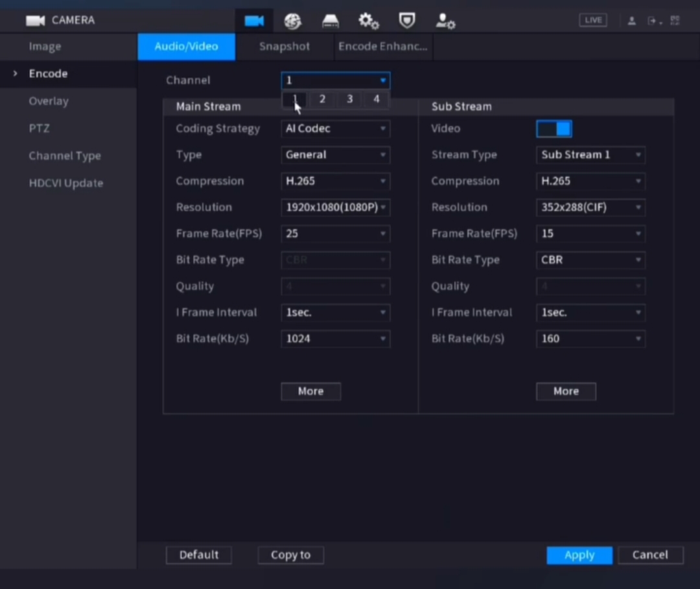Viewport: 700px width, 589px height.
Task: Open Main Stream I Frame Interval dropdown
Action: pos(336,313)
